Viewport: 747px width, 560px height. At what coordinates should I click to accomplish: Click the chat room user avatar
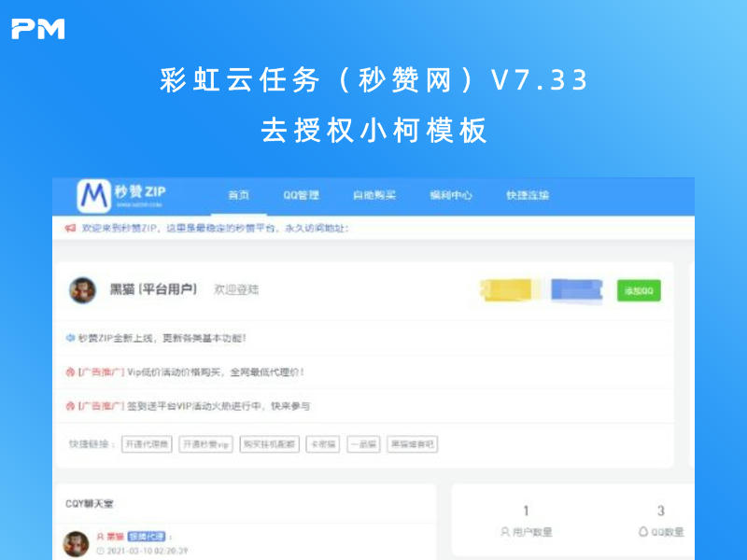coord(76,543)
